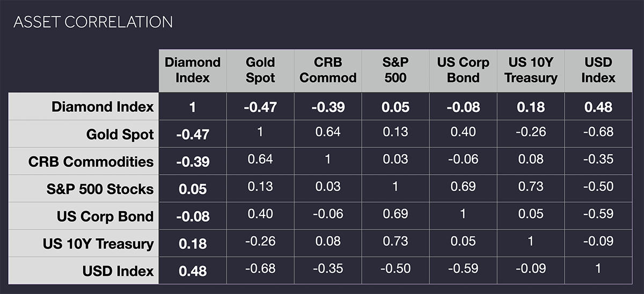This screenshot has width=644, height=294.
Task: Click the ASSET CORRELATION title
Action: [x=93, y=22]
